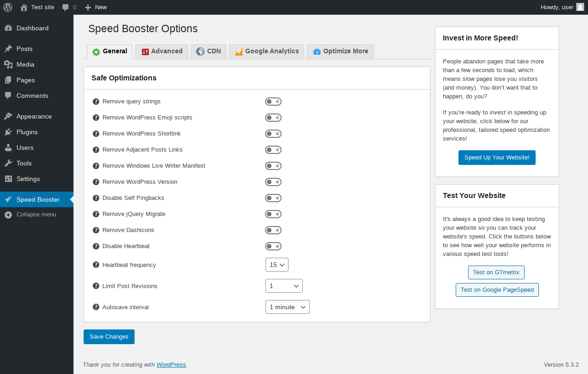588x374 pixels.
Task: Click the help icon beside Autosave interval
Action: pos(96,307)
